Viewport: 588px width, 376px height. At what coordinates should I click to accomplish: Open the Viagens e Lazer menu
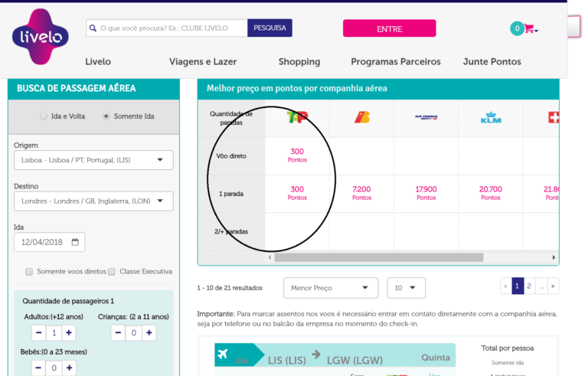coord(203,61)
